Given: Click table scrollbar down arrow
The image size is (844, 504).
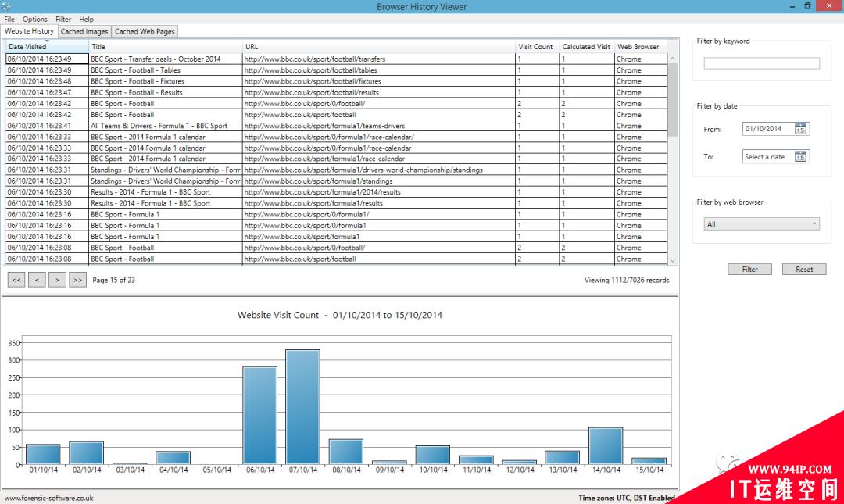Looking at the screenshot, I should coord(672,261).
